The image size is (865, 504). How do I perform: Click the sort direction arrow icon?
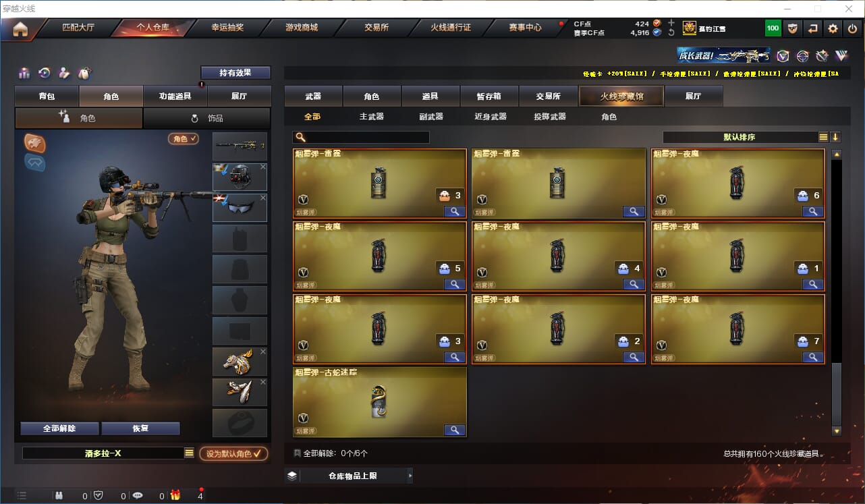pyautogui.click(x=835, y=137)
